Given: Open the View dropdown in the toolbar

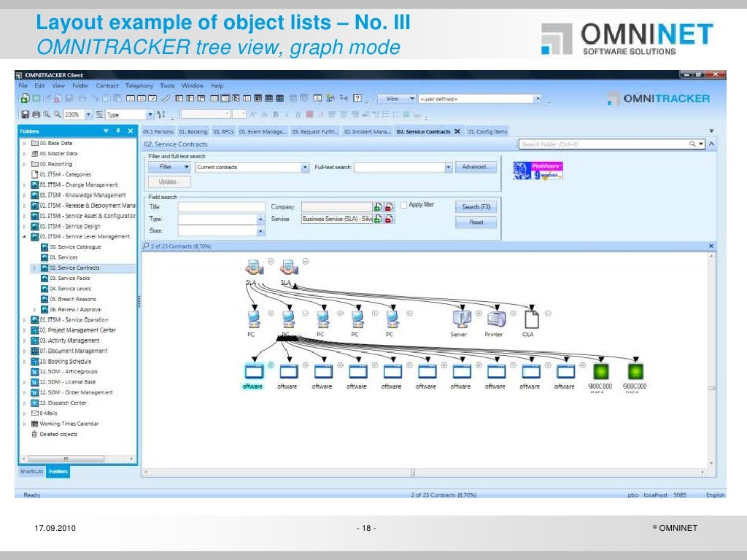Looking at the screenshot, I should point(412,98).
